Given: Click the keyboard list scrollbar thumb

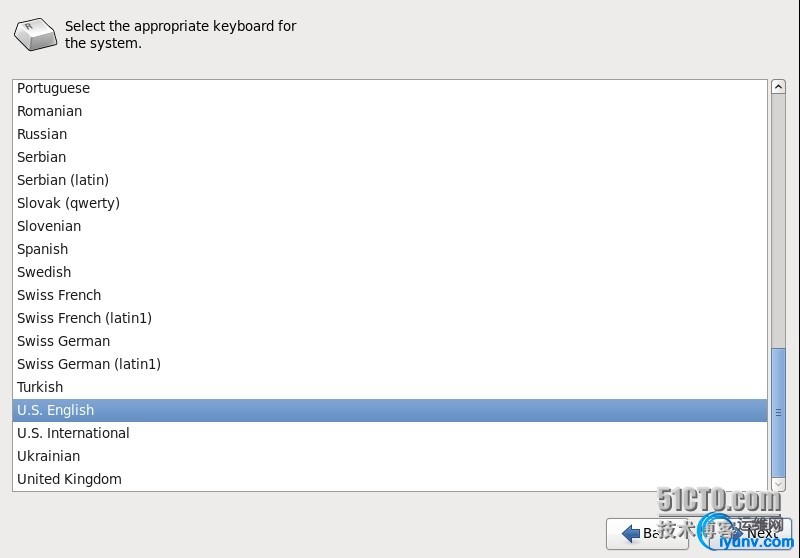Looking at the screenshot, I should click(x=778, y=412).
